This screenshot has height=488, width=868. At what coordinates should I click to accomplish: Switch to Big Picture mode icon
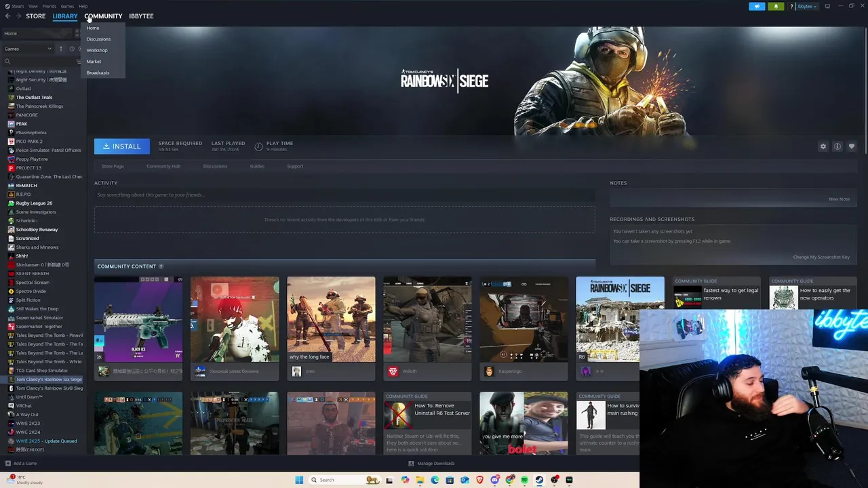827,6
